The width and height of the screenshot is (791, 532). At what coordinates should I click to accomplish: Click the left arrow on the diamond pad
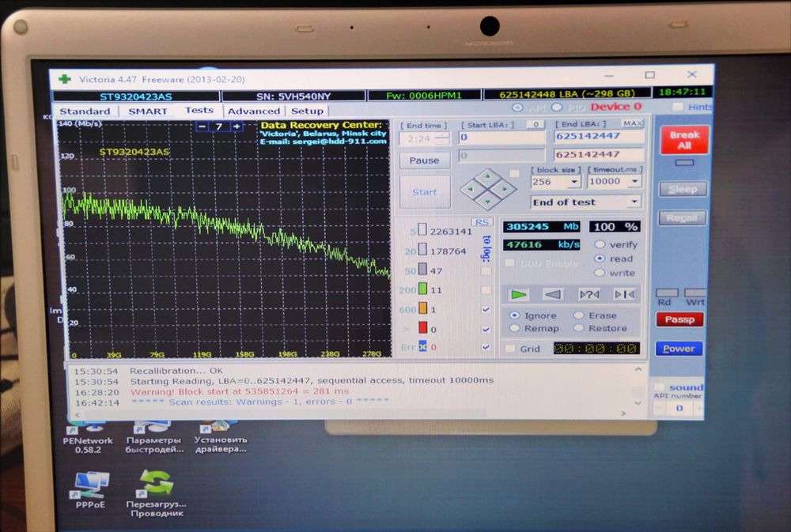[471, 189]
